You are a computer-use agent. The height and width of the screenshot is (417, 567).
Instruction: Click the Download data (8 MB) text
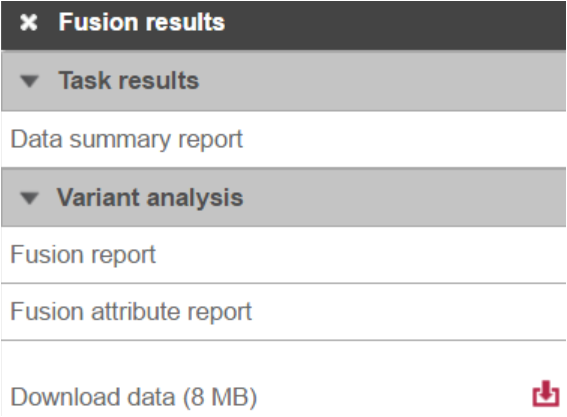pyautogui.click(x=133, y=397)
